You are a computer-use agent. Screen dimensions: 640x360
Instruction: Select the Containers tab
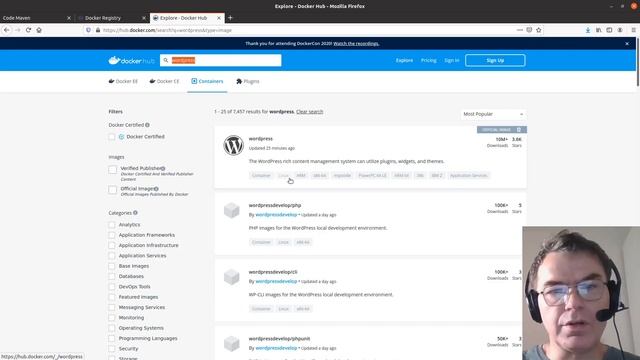(207, 81)
